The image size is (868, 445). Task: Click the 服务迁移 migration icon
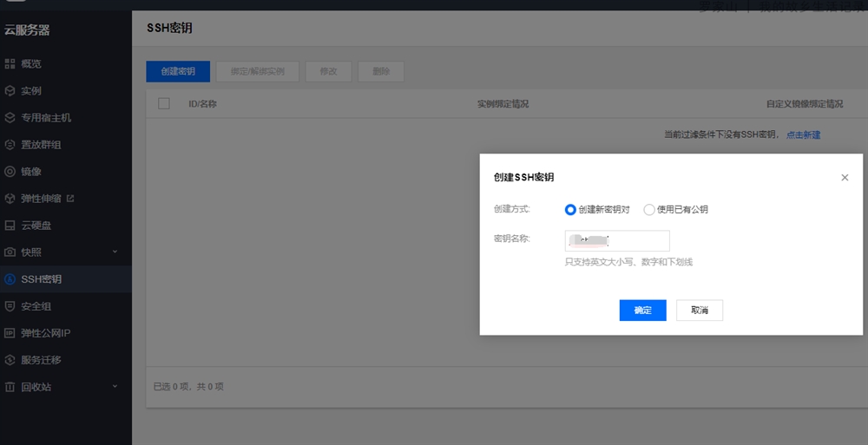point(10,360)
